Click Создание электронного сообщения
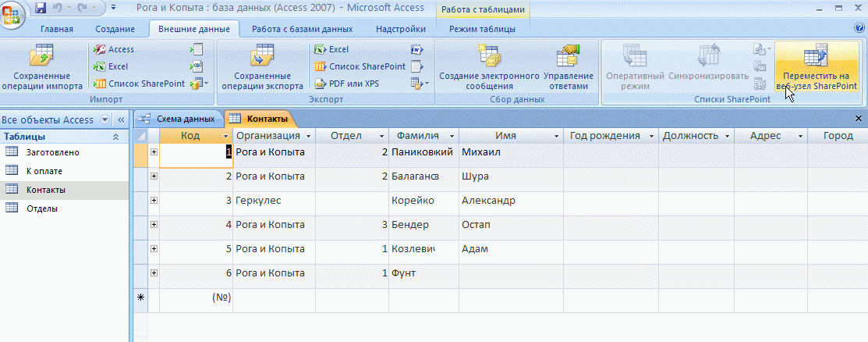868x342 pixels. pyautogui.click(x=489, y=66)
